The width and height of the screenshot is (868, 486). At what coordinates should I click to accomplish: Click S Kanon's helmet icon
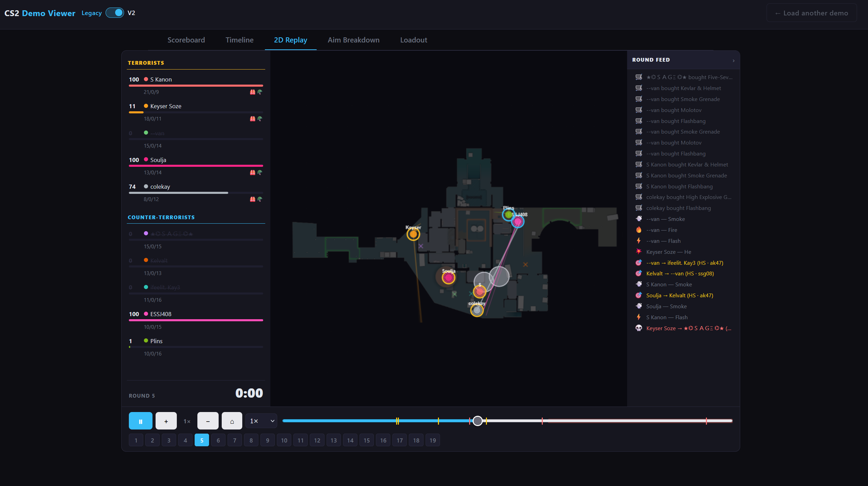(x=260, y=92)
